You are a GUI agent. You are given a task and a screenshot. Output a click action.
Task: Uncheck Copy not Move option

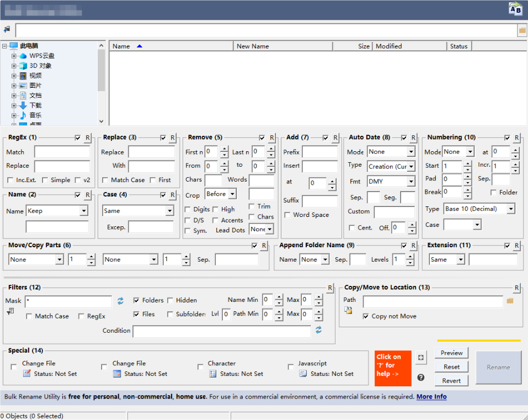pyautogui.click(x=366, y=316)
